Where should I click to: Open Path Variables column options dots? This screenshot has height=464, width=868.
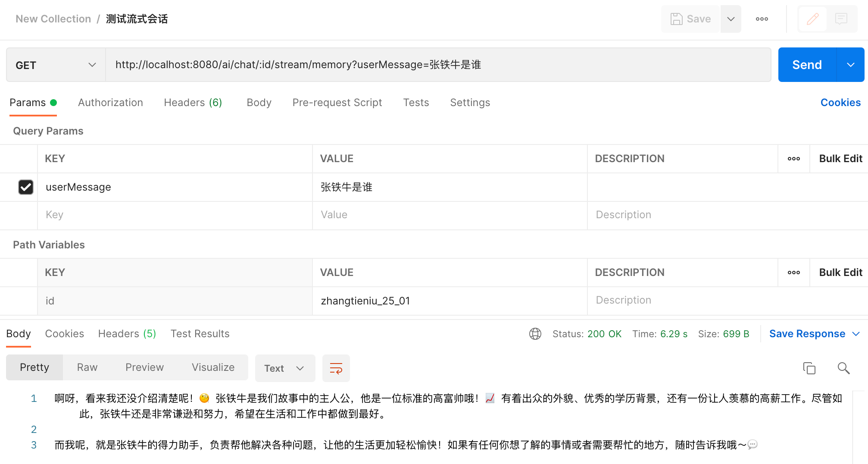[x=793, y=273]
